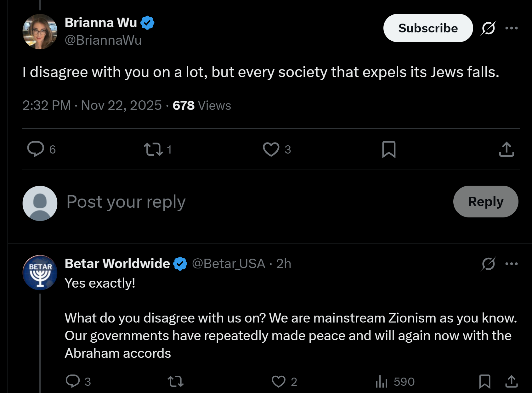This screenshot has width=532, height=393.
Task: Open the three-dot more menu on Brianna Wu's post
Action: [x=512, y=28]
